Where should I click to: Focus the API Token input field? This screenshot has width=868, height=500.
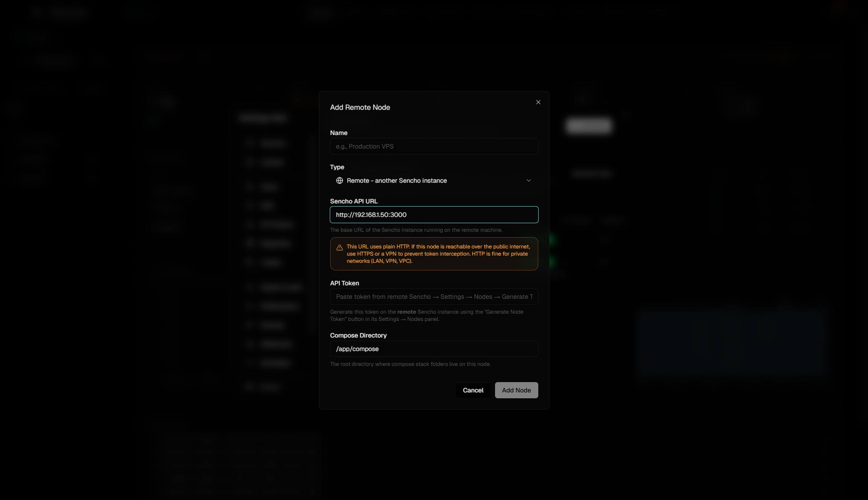(434, 297)
